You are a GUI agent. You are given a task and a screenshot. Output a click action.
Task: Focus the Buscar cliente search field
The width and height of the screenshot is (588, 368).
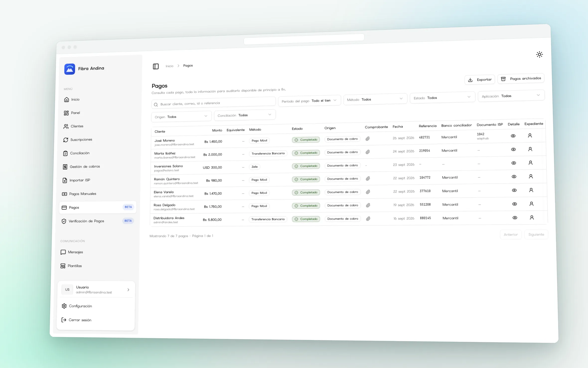coord(213,103)
